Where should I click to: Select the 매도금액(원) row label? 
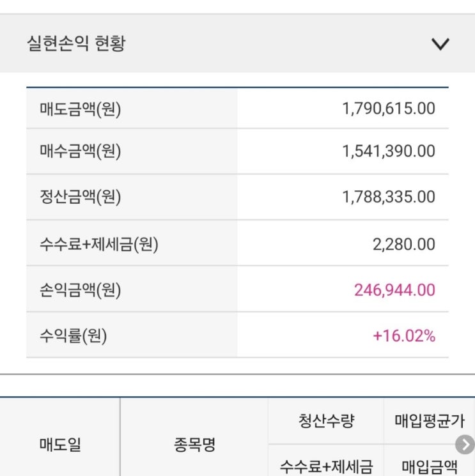(80, 109)
